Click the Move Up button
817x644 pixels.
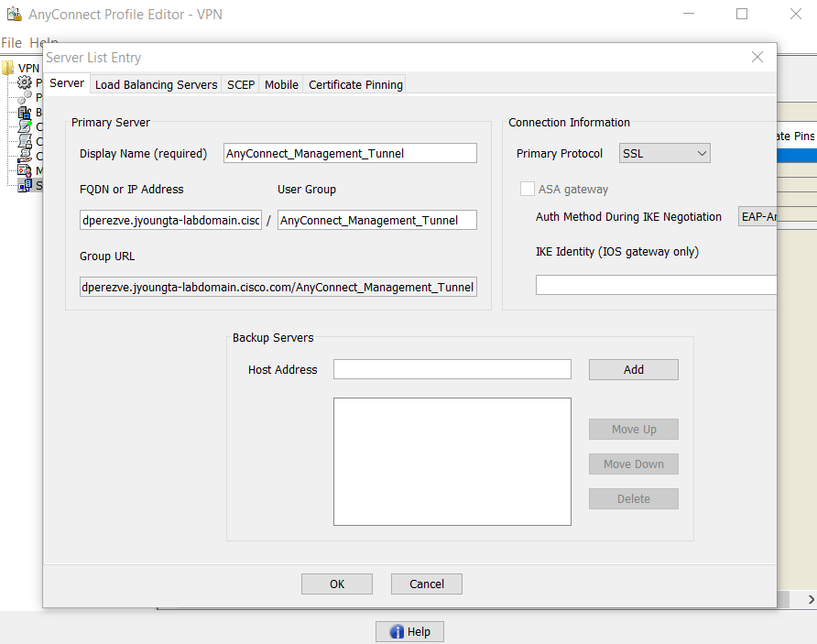click(x=634, y=430)
